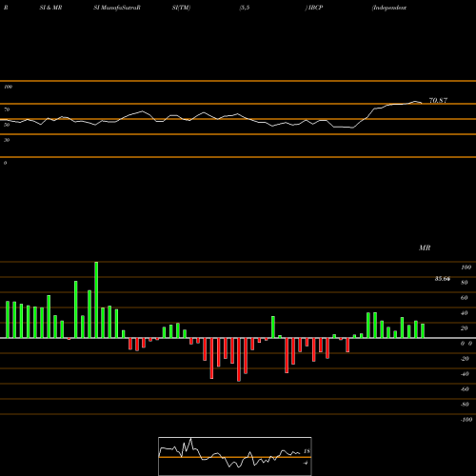Viewport: 476px width, 476px height.
Task: Click the '(5,5' parameter text in header
Action: pyautogui.click(x=245, y=8)
